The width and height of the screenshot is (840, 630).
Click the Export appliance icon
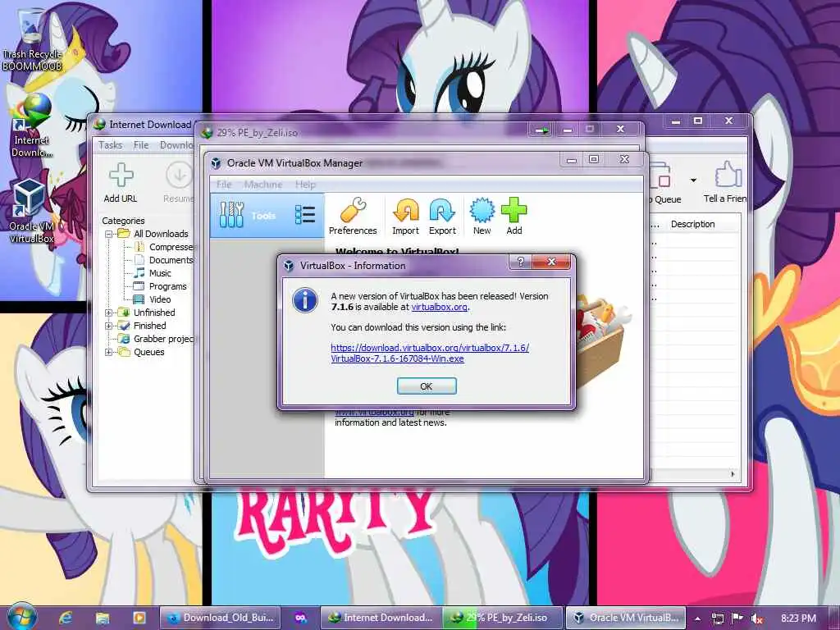click(x=442, y=217)
